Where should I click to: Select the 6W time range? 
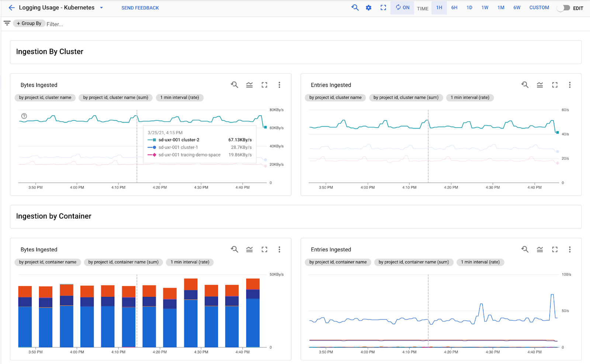click(517, 7)
